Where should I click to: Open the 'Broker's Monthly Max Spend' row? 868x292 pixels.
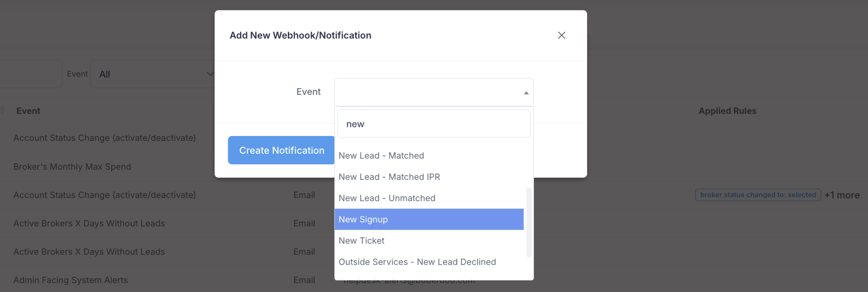pyautogui.click(x=72, y=166)
